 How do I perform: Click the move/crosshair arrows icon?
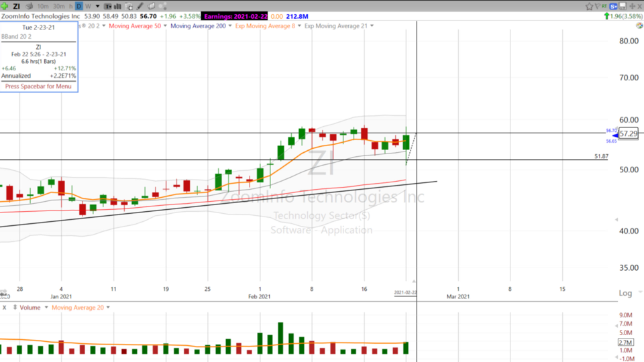pyautogui.click(x=633, y=6)
